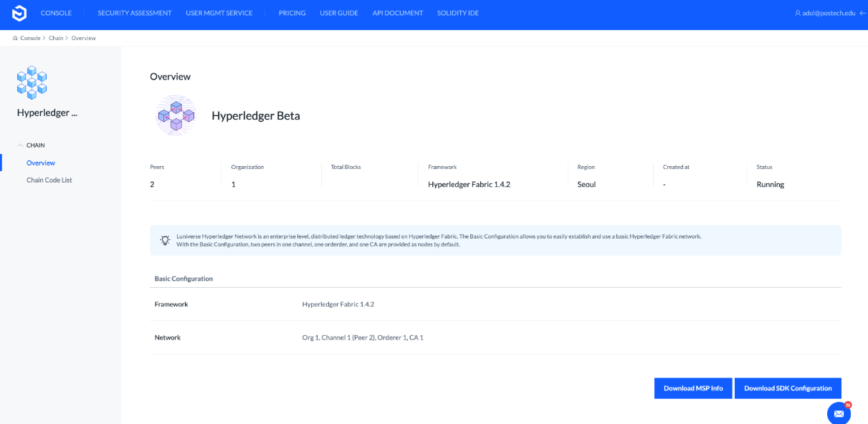Click Org 1, Channel 1 network value
Image resolution: width=868 pixels, height=424 pixels.
tap(363, 337)
